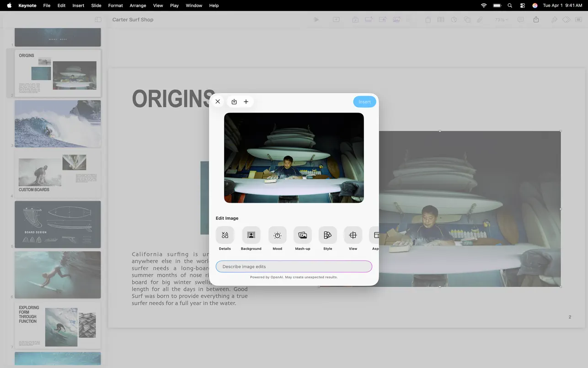
Task: Open the Arrange menu
Action: click(x=138, y=5)
